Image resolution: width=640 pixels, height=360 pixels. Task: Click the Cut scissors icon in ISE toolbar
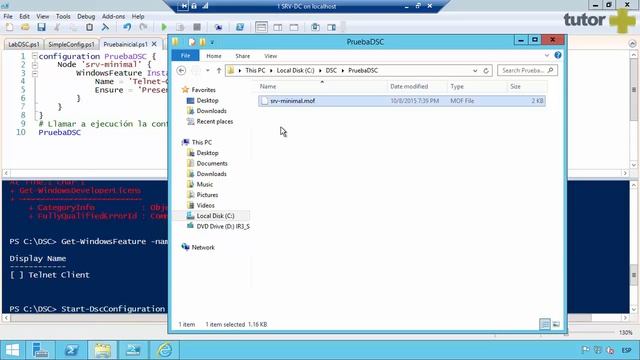click(57, 27)
